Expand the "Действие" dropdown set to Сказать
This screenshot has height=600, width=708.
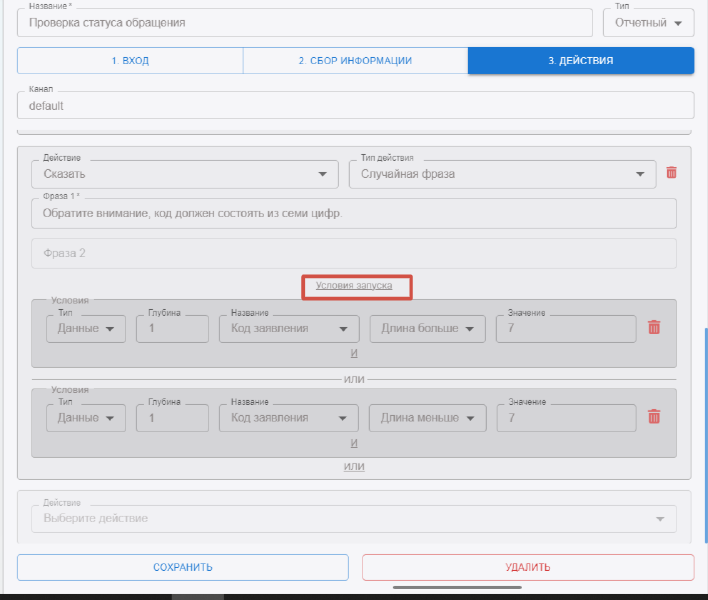(185, 173)
